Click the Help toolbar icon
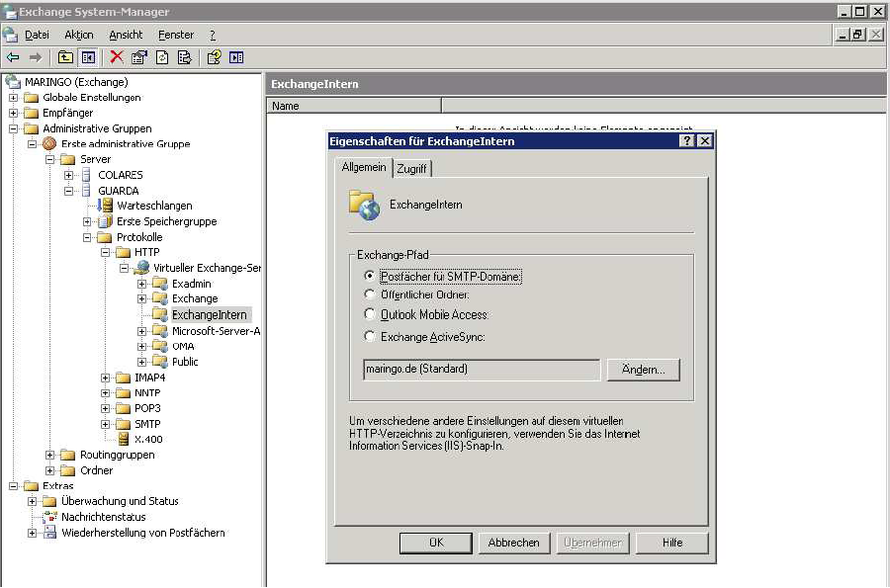Viewport: 890px width, 588px height. point(214,57)
